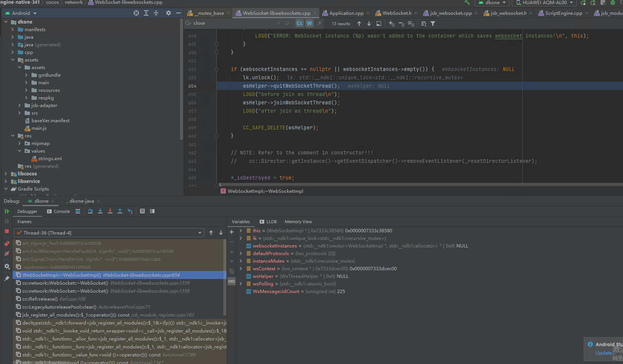Open debugger settings gear in sidebar
Viewport: 623px width, 364px height.
7,266
